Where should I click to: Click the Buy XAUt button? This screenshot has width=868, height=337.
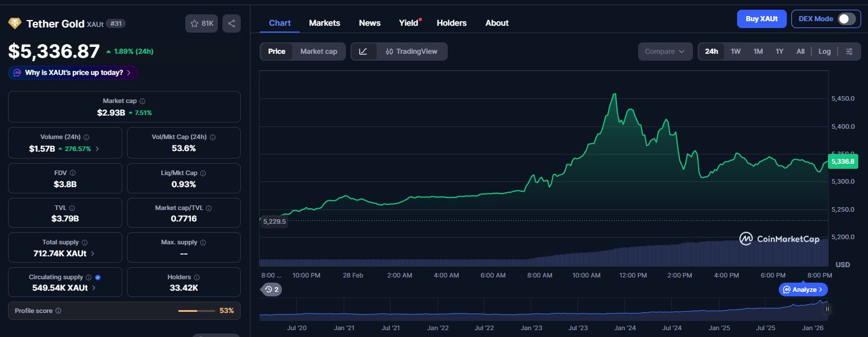[762, 19]
